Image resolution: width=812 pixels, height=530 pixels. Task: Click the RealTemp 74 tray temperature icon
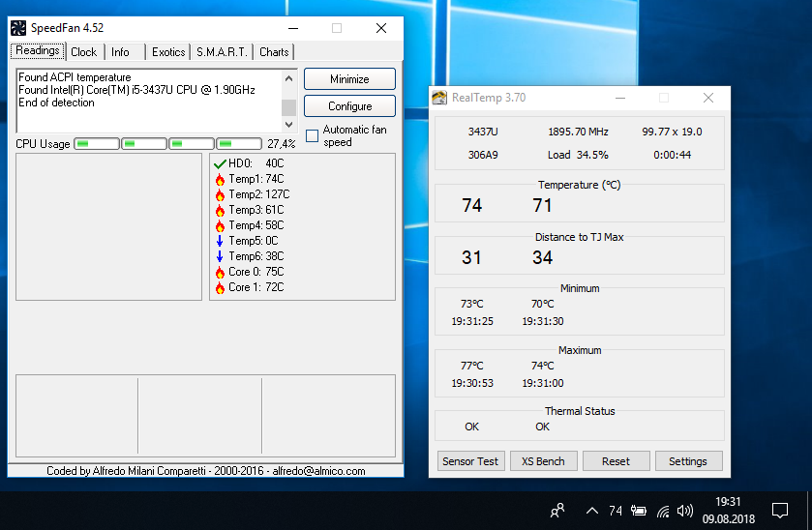coord(616,511)
